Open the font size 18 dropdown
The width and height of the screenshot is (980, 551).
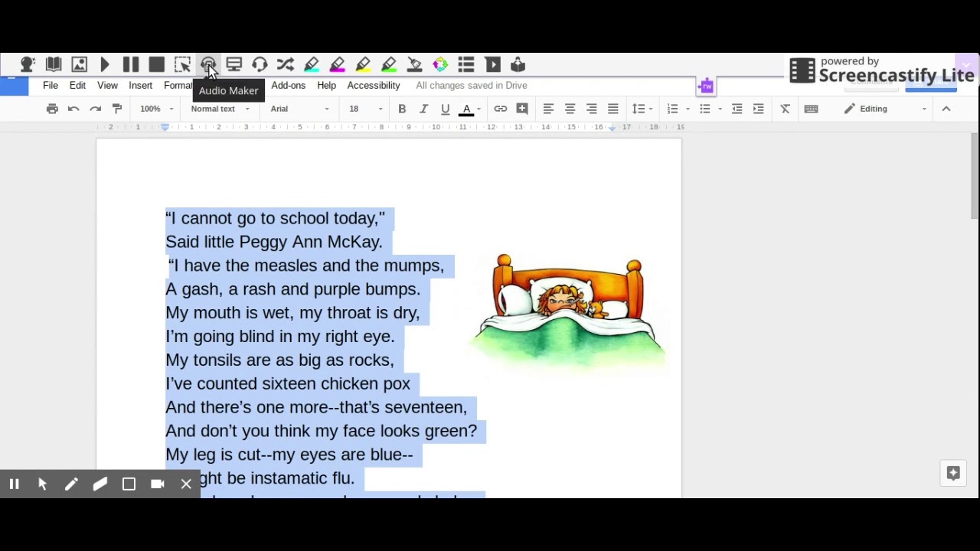point(365,109)
